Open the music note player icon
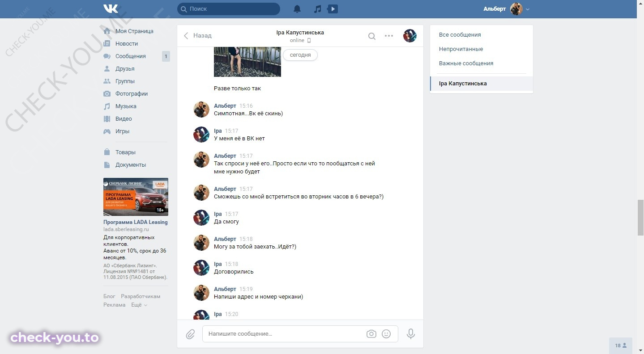The width and height of the screenshot is (644, 354). point(317,9)
